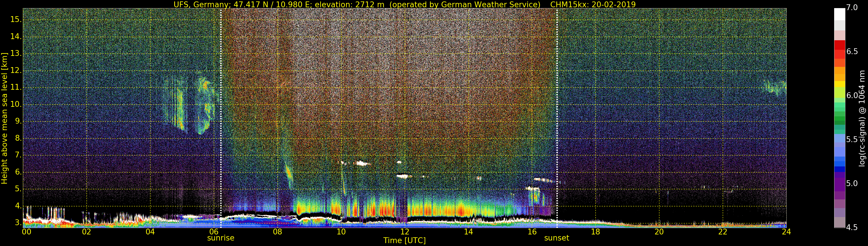868x246 pixels.
Task: Click the height tick label '4.'
Action: (x=18, y=206)
